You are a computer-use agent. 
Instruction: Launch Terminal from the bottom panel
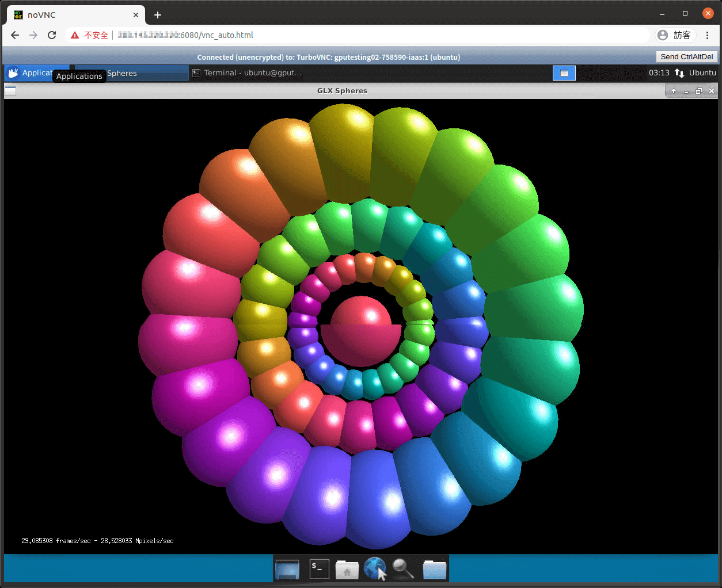point(319,569)
